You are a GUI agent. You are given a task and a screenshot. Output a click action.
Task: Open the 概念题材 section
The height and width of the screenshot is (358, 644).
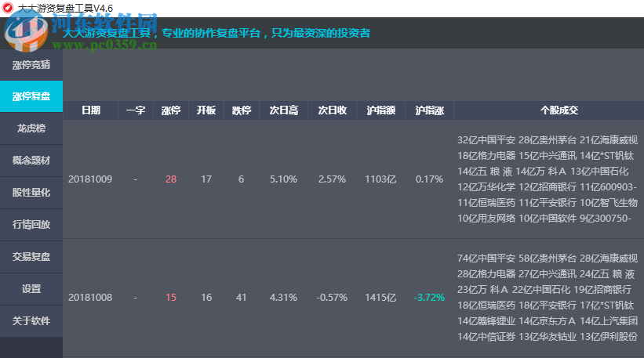pyautogui.click(x=31, y=161)
